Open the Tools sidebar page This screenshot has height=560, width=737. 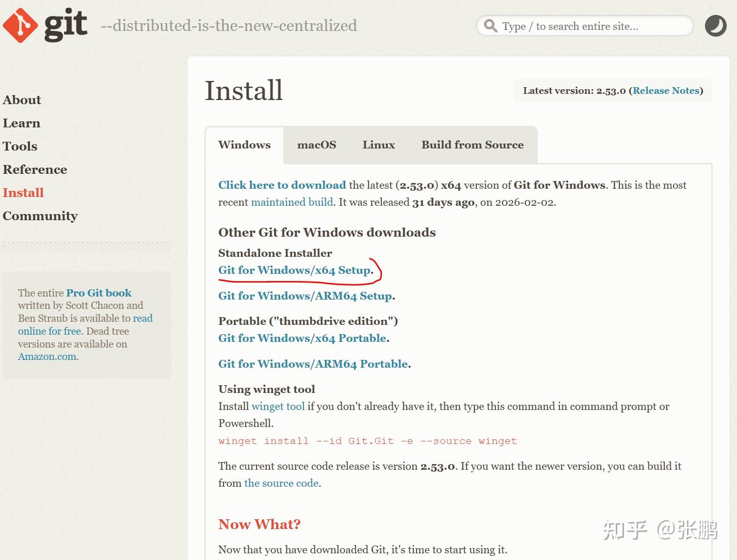(x=20, y=146)
